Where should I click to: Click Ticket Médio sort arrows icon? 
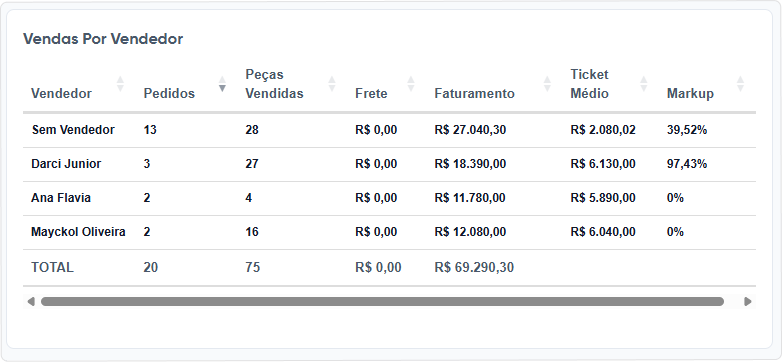[x=644, y=84]
